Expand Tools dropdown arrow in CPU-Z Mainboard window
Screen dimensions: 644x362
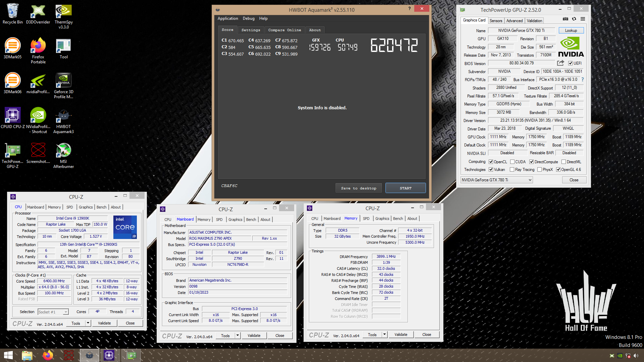click(237, 336)
